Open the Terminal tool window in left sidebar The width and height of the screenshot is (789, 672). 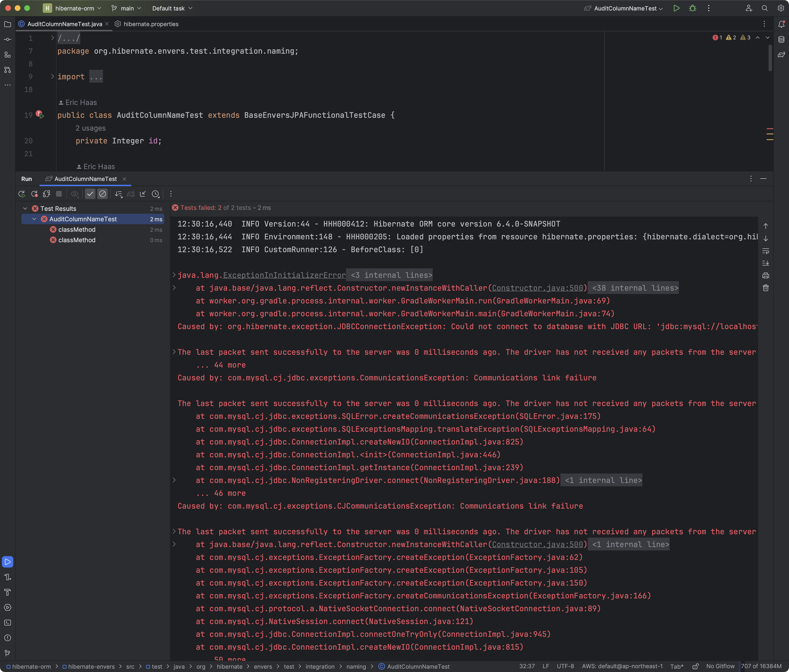8,622
